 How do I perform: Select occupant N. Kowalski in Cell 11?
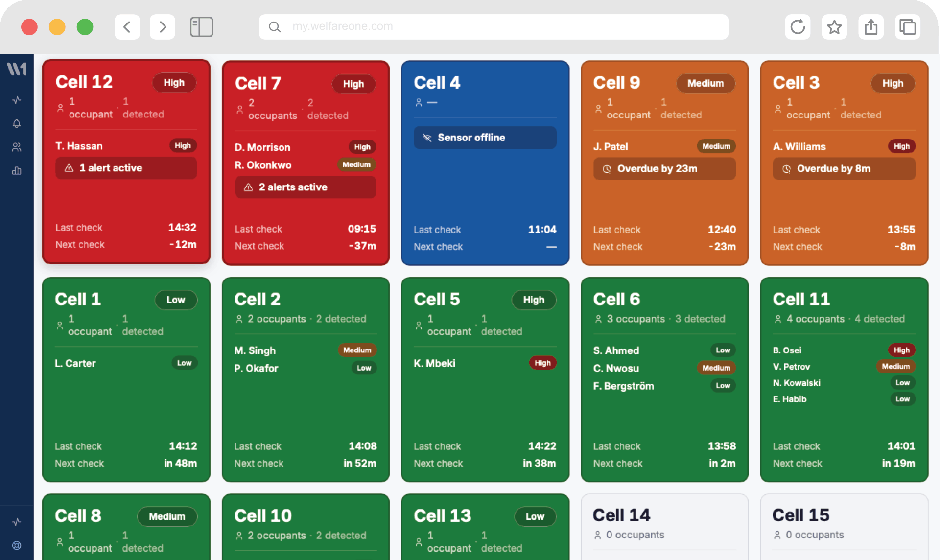[797, 383]
